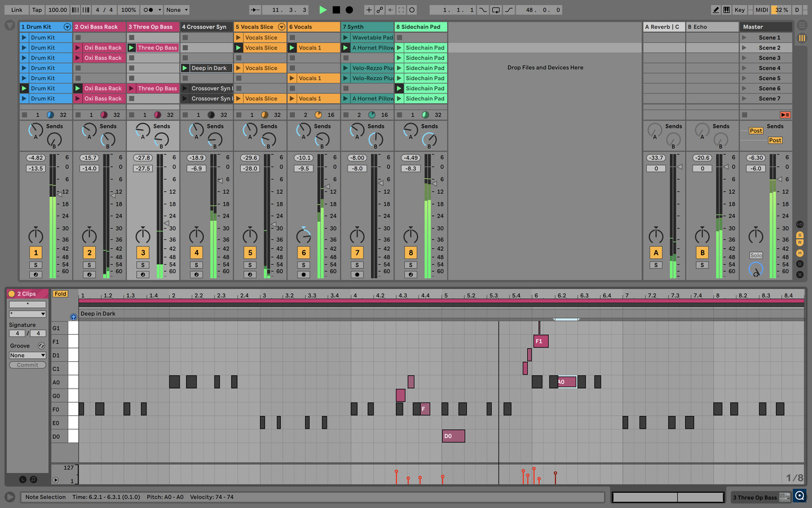
Task: Select the Oxi Bass Rack track header
Action: (99, 27)
